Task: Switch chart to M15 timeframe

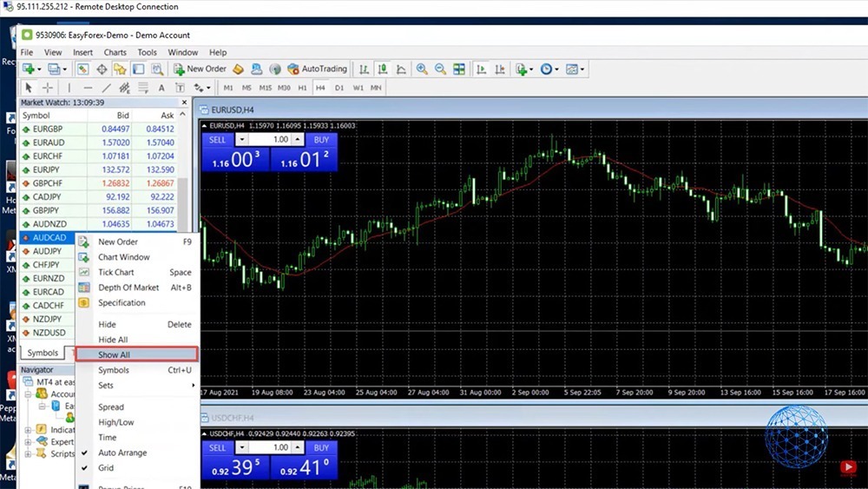Action: tap(265, 88)
